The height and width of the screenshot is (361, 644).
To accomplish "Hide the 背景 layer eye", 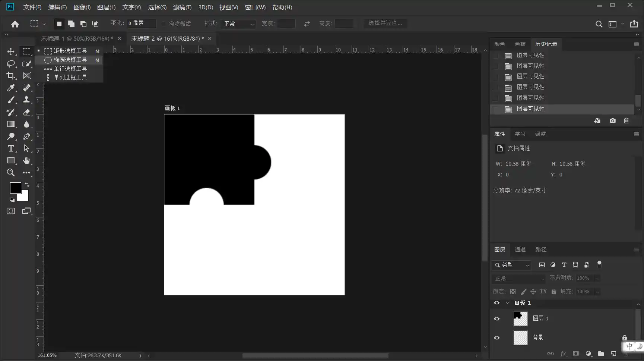I will click(x=497, y=338).
